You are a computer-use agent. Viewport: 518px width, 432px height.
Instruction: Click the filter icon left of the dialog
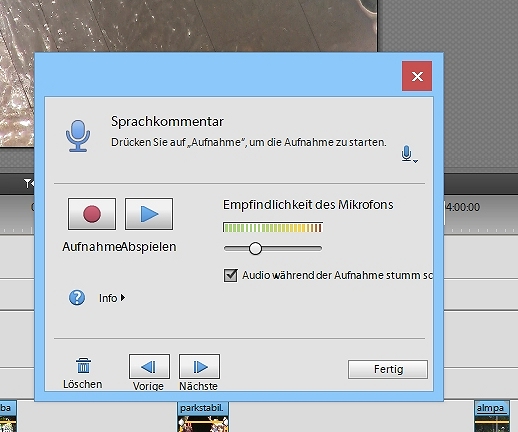tap(29, 183)
